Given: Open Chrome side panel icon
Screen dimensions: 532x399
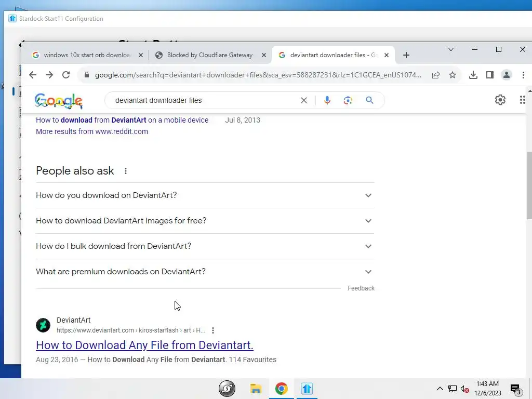Looking at the screenshot, I should (x=489, y=75).
